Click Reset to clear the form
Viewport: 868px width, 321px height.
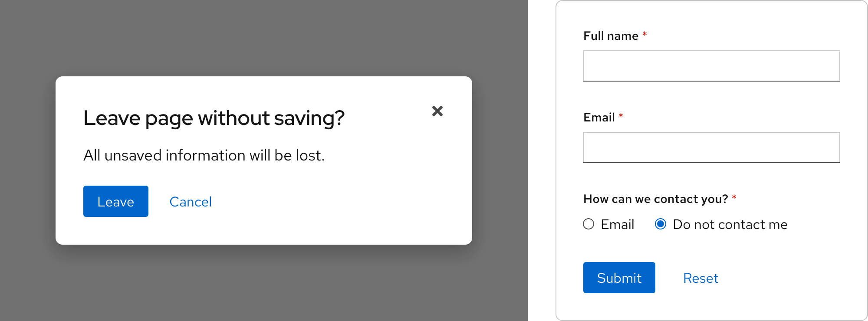tap(700, 278)
